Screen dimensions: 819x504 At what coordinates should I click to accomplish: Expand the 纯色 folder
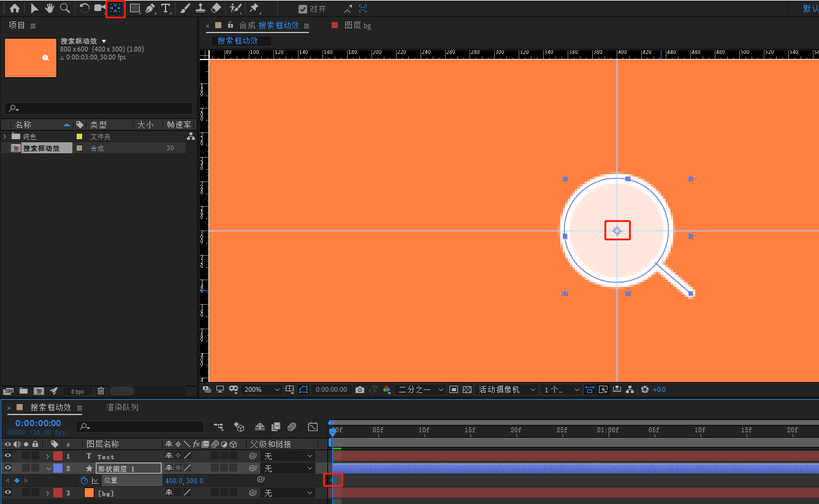click(x=5, y=137)
